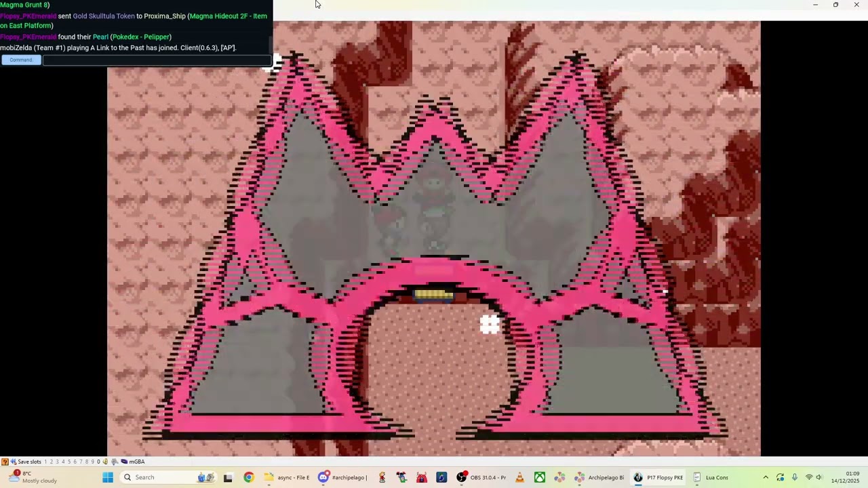
Task: Open VLC media player from taskbar
Action: click(520, 477)
